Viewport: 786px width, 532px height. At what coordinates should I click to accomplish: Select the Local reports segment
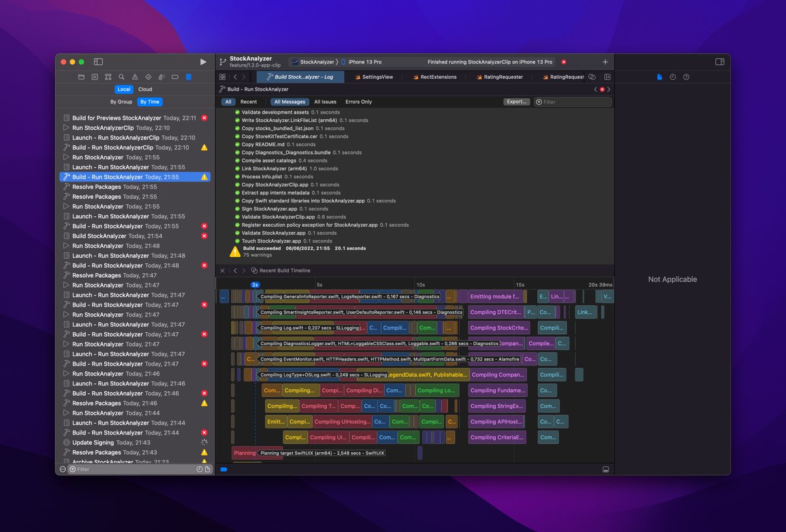[x=124, y=89]
